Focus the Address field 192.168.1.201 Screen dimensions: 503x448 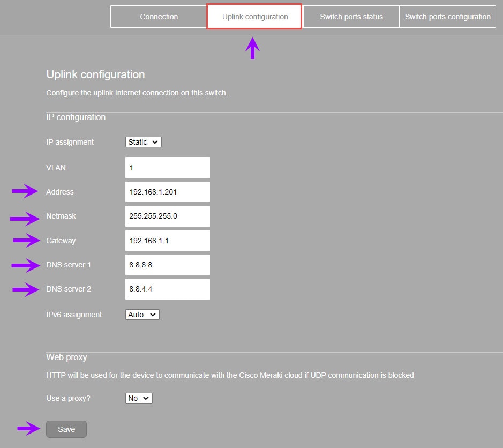pyautogui.click(x=168, y=192)
